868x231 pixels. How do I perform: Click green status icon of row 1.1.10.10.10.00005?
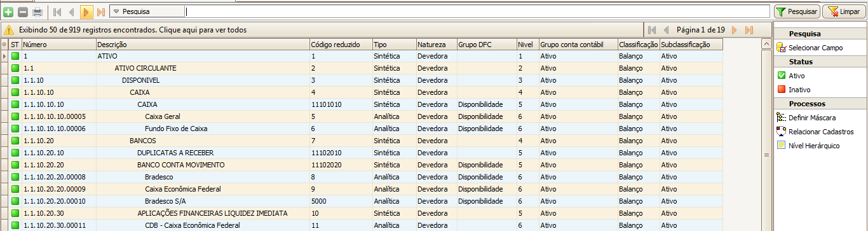click(x=15, y=116)
